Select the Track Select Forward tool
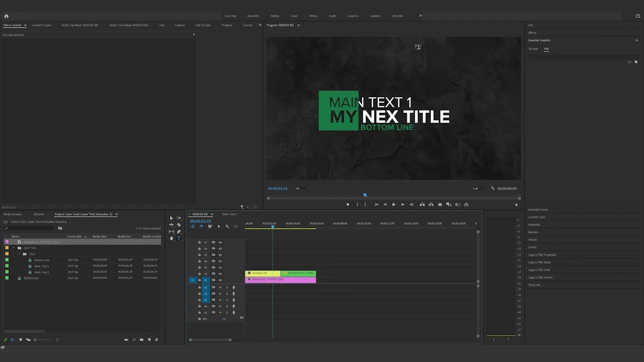This screenshot has height=362, width=644. 179,218
